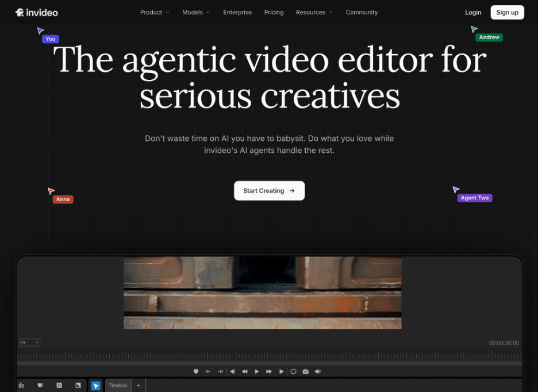538x392 pixels.
Task: Add a new timeline with the plus button
Action: tap(139, 386)
